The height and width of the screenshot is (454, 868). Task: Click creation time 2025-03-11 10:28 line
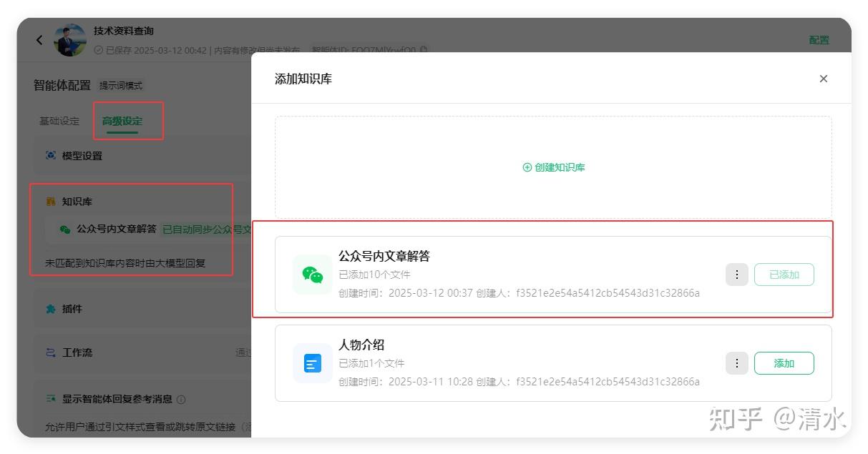(x=519, y=382)
